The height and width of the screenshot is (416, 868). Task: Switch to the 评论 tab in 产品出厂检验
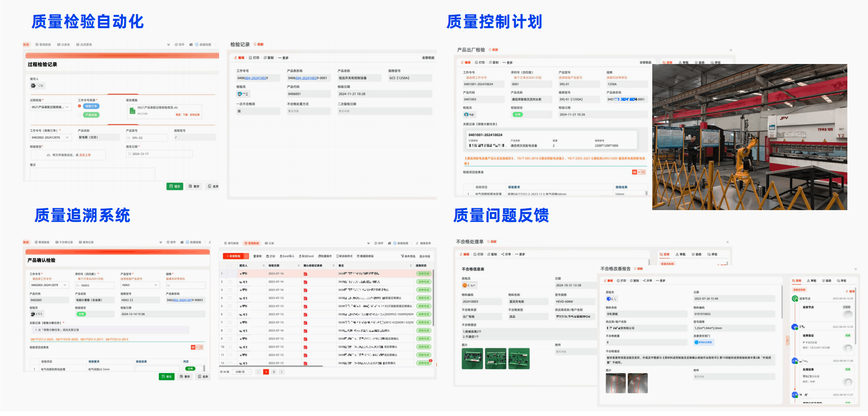pyautogui.click(x=715, y=62)
